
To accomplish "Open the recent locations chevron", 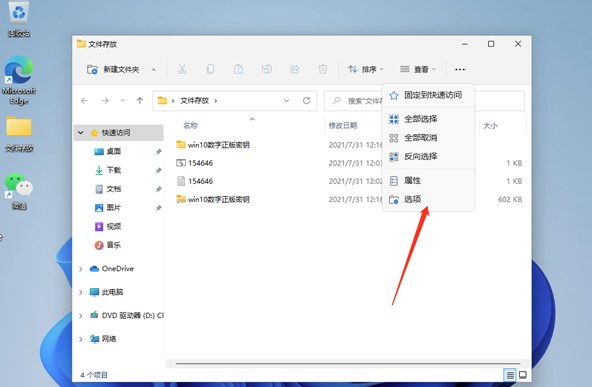I will pos(123,101).
